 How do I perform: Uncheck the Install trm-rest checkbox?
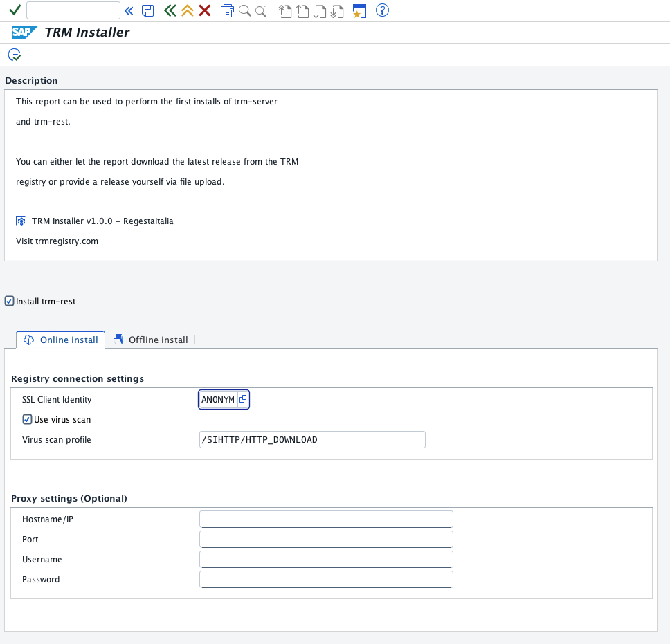[10, 301]
